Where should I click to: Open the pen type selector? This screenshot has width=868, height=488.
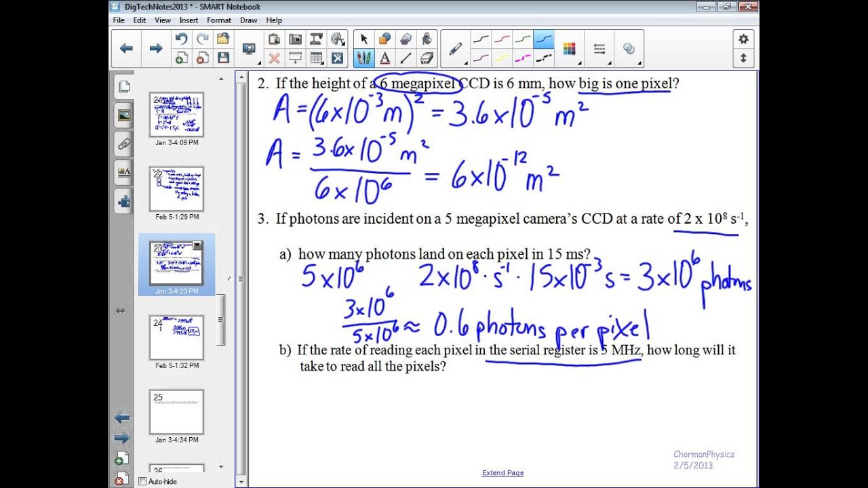tap(456, 49)
